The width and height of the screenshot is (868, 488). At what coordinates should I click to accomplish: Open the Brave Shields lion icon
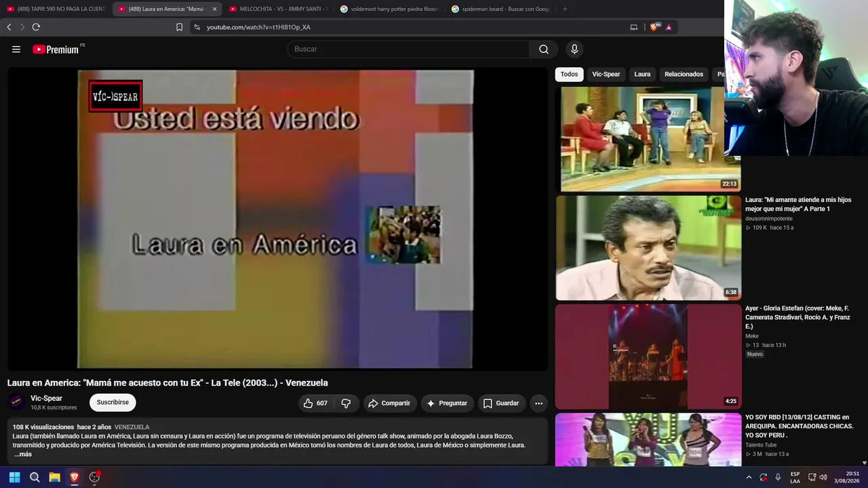[x=654, y=27]
